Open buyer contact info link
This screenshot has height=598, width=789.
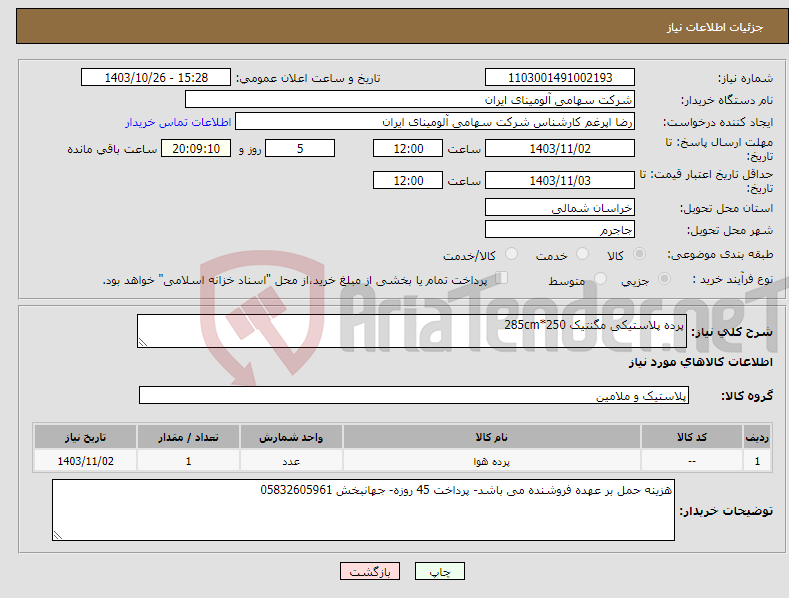tap(178, 122)
